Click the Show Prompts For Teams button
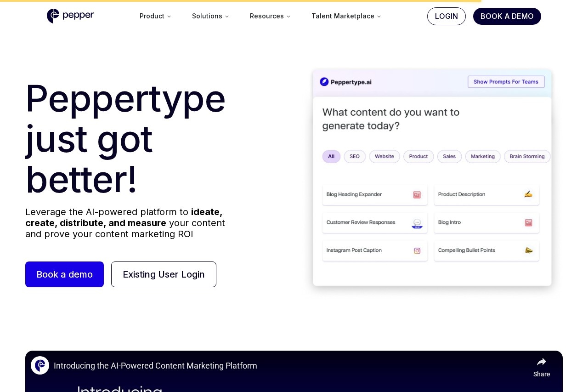The height and width of the screenshot is (392, 588). click(x=506, y=82)
